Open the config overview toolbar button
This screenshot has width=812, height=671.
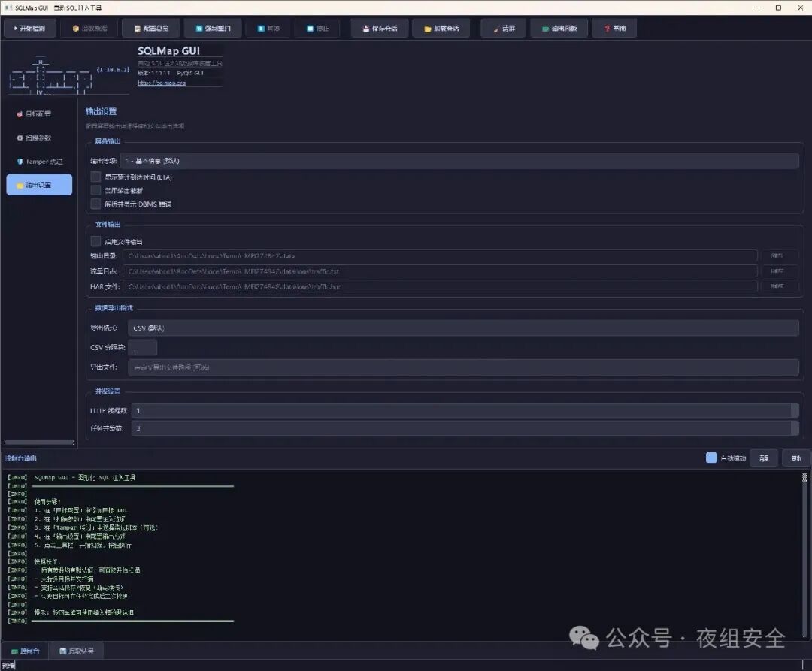pyautogui.click(x=151, y=28)
